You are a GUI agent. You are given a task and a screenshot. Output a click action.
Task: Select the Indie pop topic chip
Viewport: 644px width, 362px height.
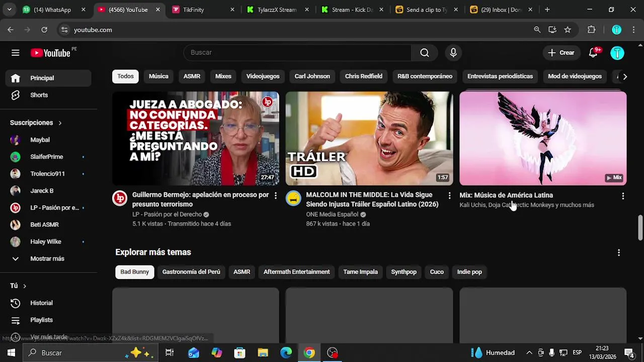pos(469,272)
